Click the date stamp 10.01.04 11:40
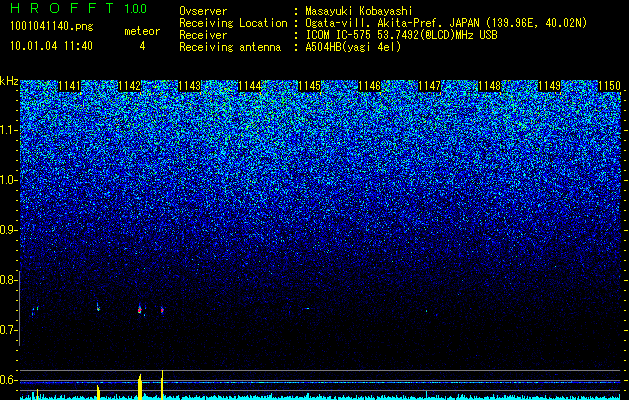 (51, 46)
